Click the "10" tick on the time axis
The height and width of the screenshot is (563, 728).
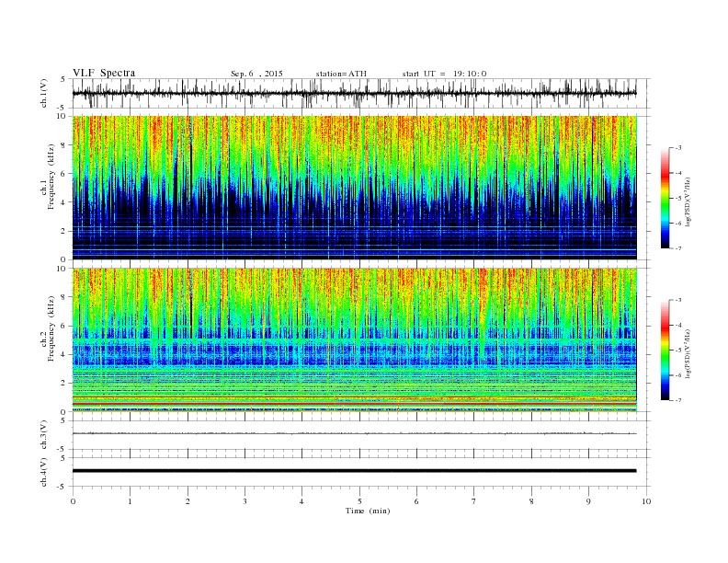[x=646, y=501]
